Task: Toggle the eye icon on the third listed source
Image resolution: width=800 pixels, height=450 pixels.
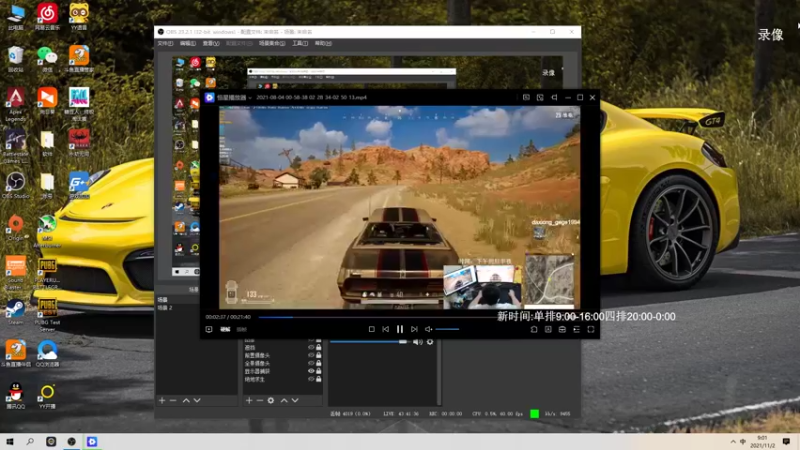Action: 311,355
